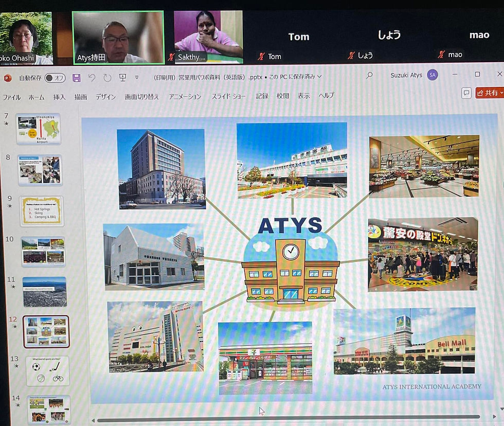
Task: Click しょう's muted microphone icon
Action: click(351, 55)
